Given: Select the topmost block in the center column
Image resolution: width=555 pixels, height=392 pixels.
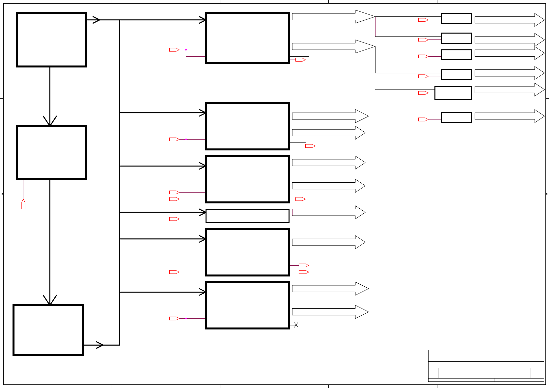Looking at the screenshot, I should [247, 38].
